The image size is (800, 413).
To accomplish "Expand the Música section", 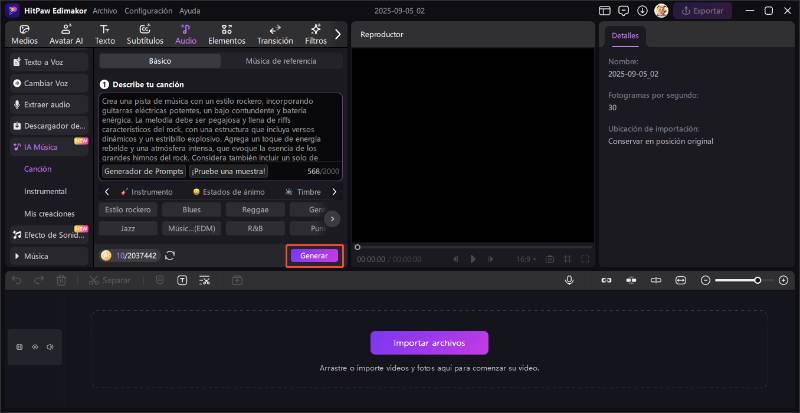I will click(x=49, y=256).
